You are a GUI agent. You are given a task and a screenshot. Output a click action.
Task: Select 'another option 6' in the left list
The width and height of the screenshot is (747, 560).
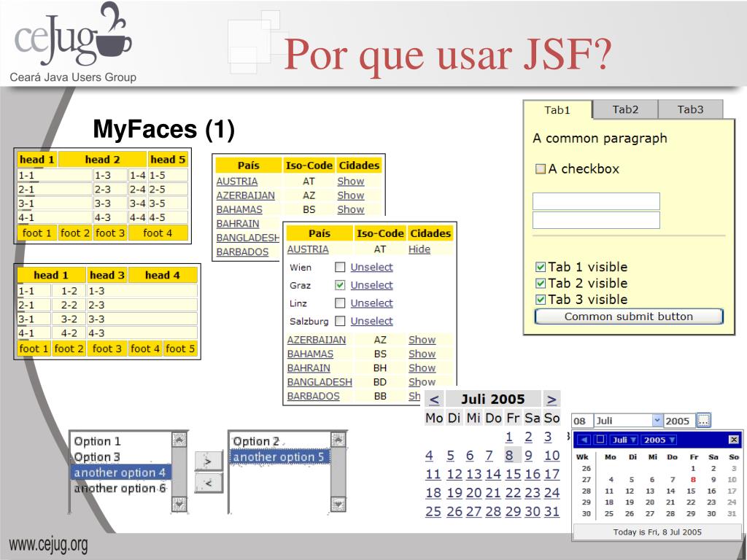pos(120,489)
